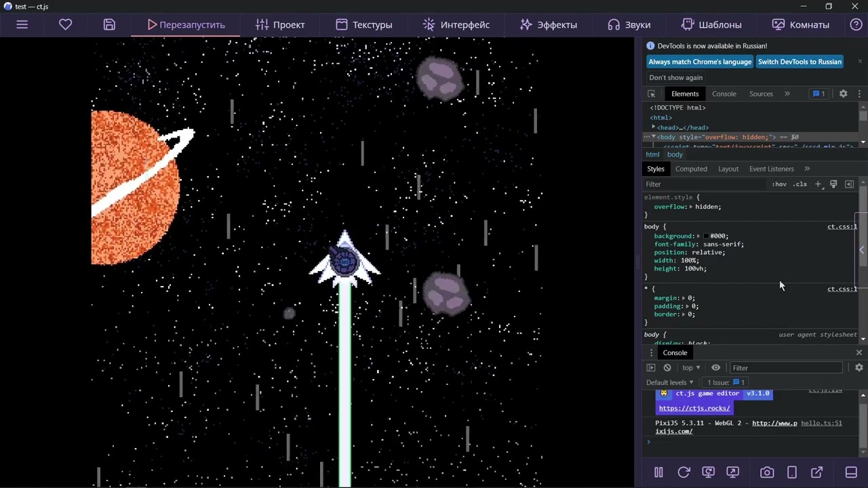
Task: Collapse the body element node
Action: [654, 137]
